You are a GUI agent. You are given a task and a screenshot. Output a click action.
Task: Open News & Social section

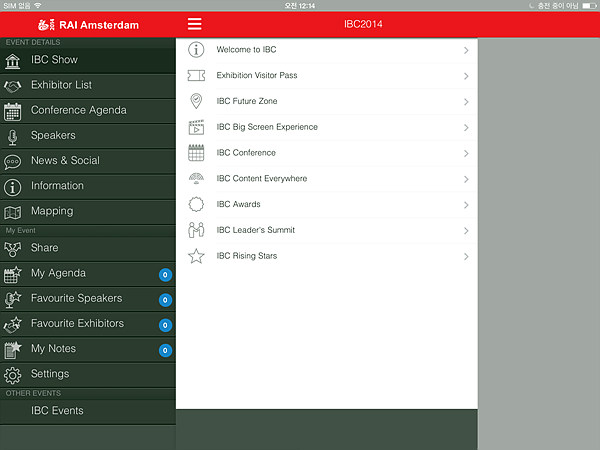click(x=88, y=161)
